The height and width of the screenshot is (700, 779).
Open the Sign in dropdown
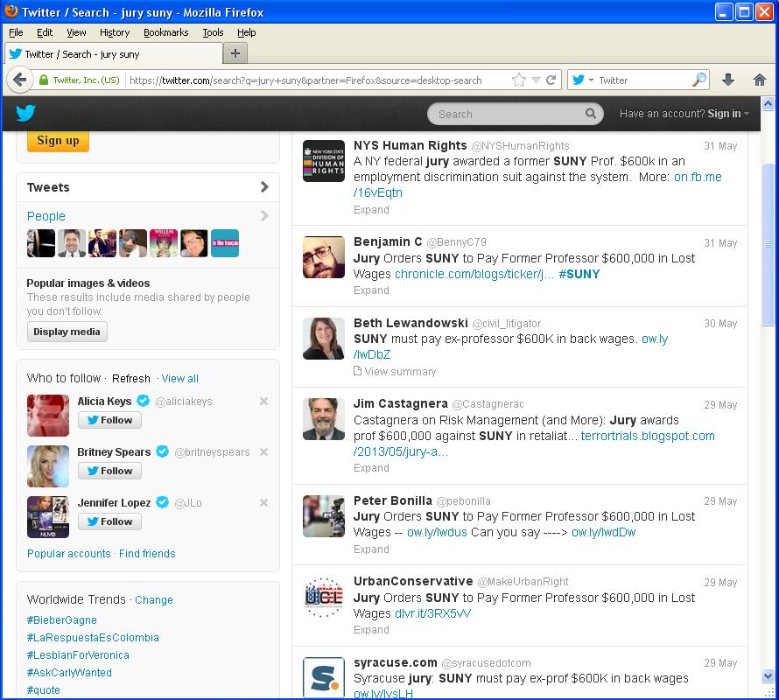coord(728,114)
